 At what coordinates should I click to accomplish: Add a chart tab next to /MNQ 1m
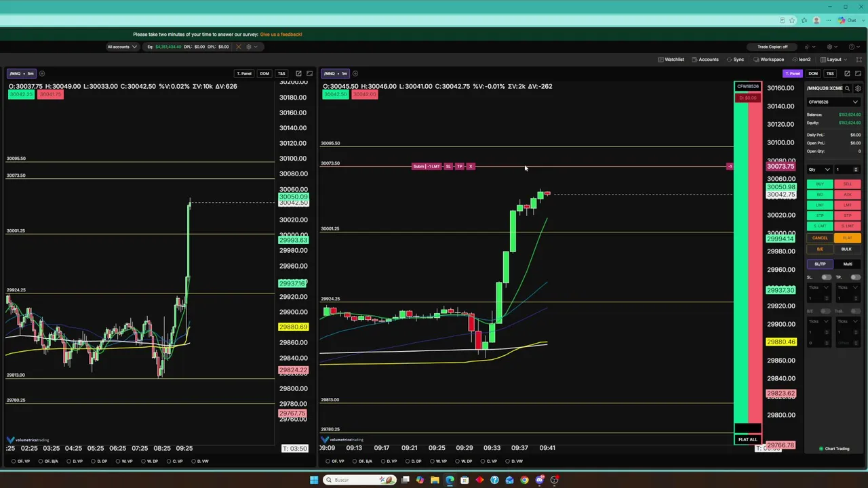click(x=355, y=73)
